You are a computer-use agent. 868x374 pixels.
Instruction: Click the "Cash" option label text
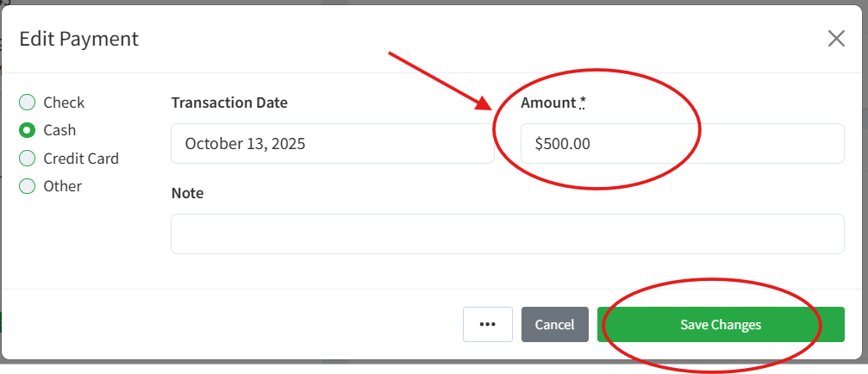[59, 130]
